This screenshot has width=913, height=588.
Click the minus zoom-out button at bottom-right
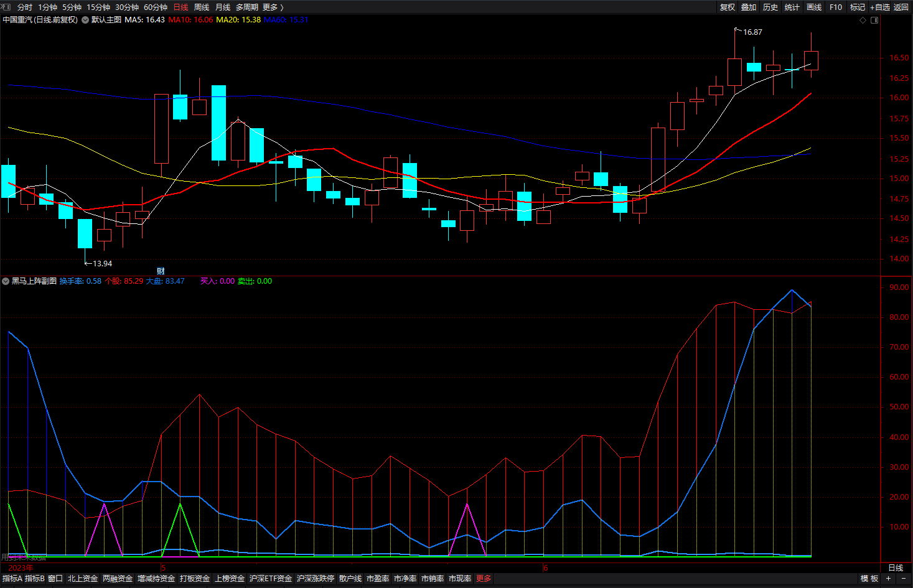tap(904, 579)
